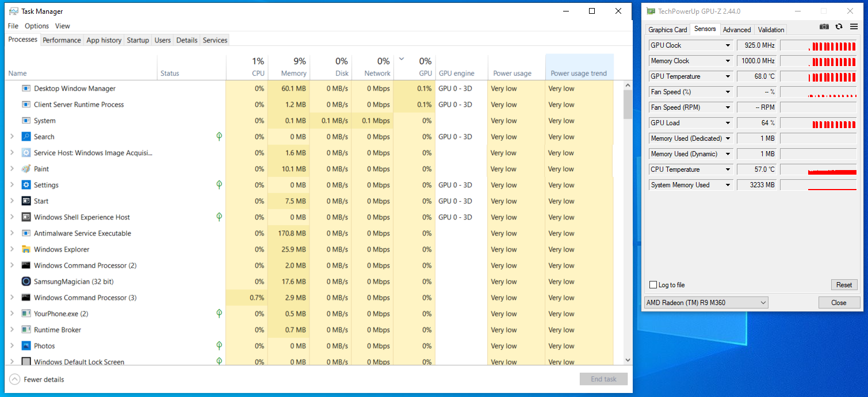Click the Windows Shell Experience Host icon

[26, 217]
